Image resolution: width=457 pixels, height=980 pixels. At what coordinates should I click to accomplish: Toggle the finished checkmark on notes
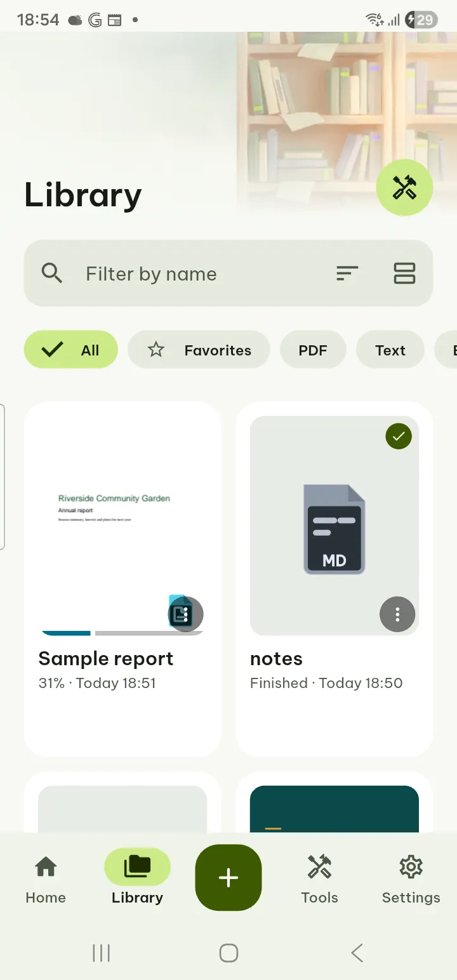point(399,436)
